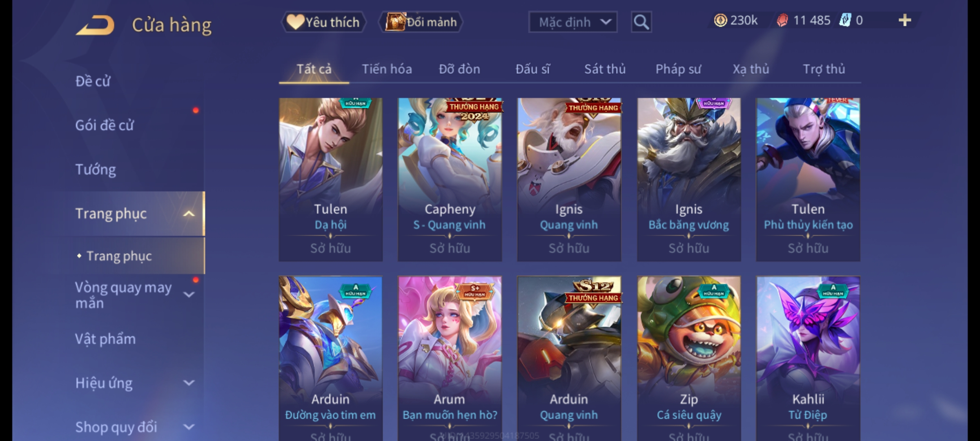Open the Tướng sidebar entry
The image size is (980, 441).
(96, 169)
